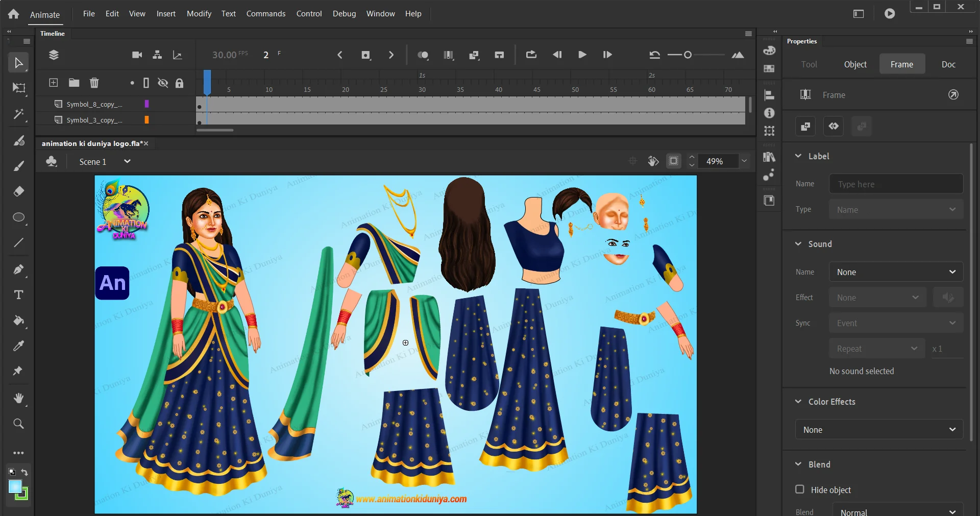Click the fill color swatch

pos(15,487)
